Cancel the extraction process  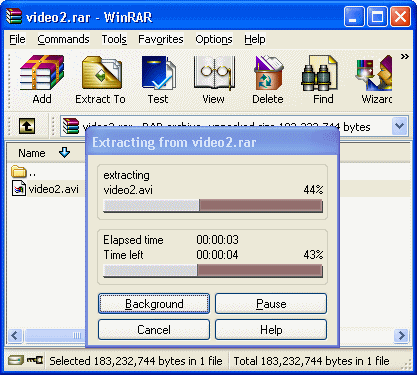click(x=154, y=330)
